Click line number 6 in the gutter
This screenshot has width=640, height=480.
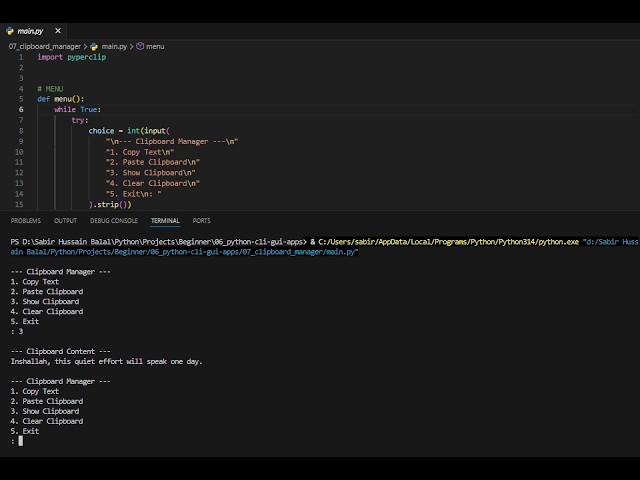coord(21,109)
